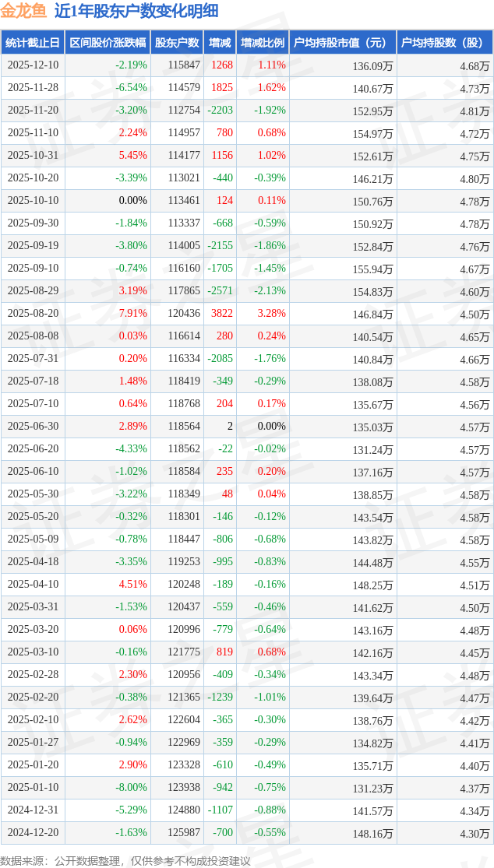Click the 3.28% change ratio cell
Image resolution: width=494 pixels, height=868 pixels.
click(x=271, y=314)
